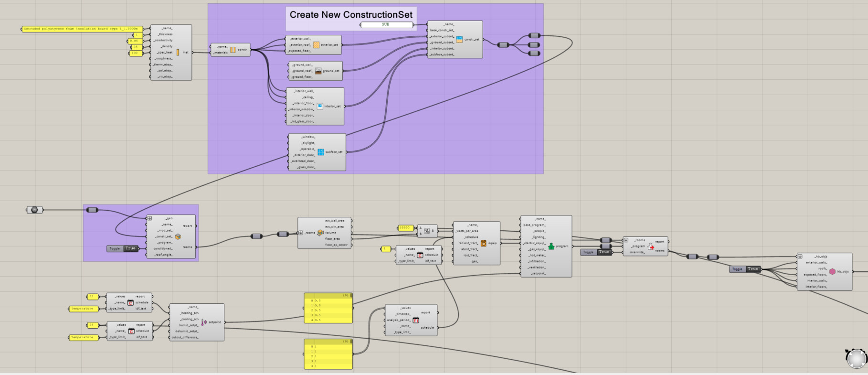Select the exterior_set construction icon

[316, 45]
